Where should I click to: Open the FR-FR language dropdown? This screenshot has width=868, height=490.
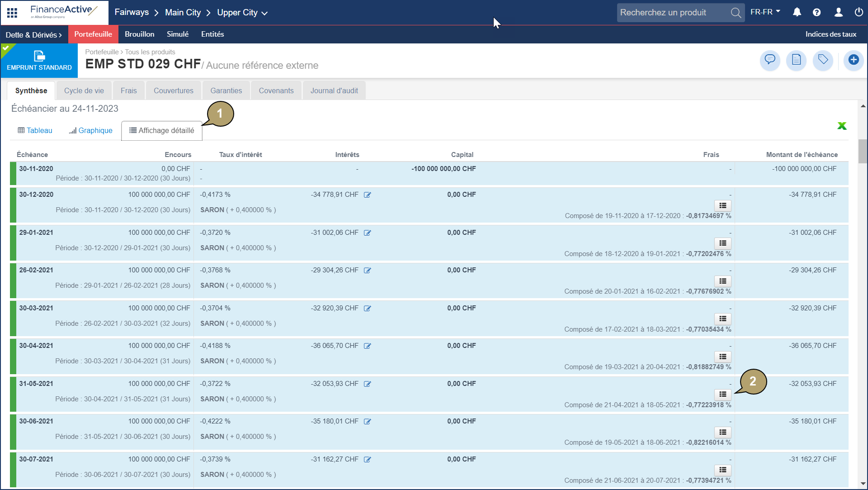[765, 12]
